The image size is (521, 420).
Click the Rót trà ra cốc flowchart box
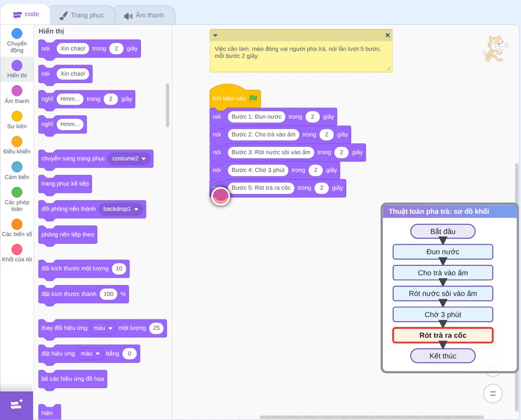pos(442,335)
